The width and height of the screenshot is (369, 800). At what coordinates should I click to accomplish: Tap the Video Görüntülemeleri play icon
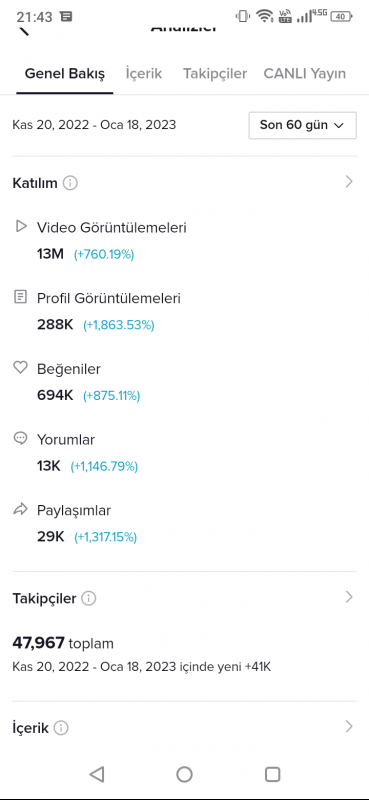click(x=20, y=226)
